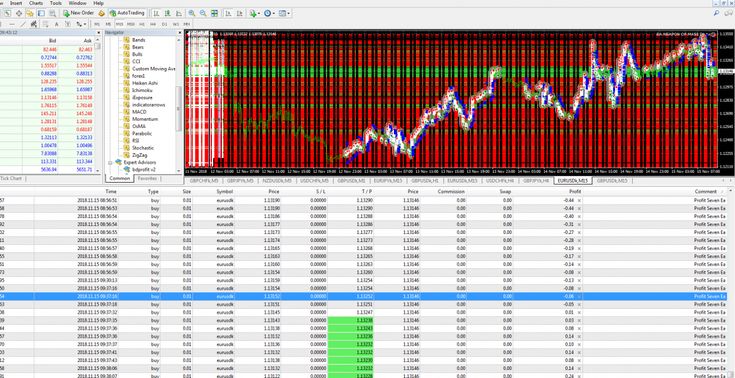This screenshot has width=735, height=378.
Task: Switch to candlestick chart mode
Action: pyautogui.click(x=167, y=13)
